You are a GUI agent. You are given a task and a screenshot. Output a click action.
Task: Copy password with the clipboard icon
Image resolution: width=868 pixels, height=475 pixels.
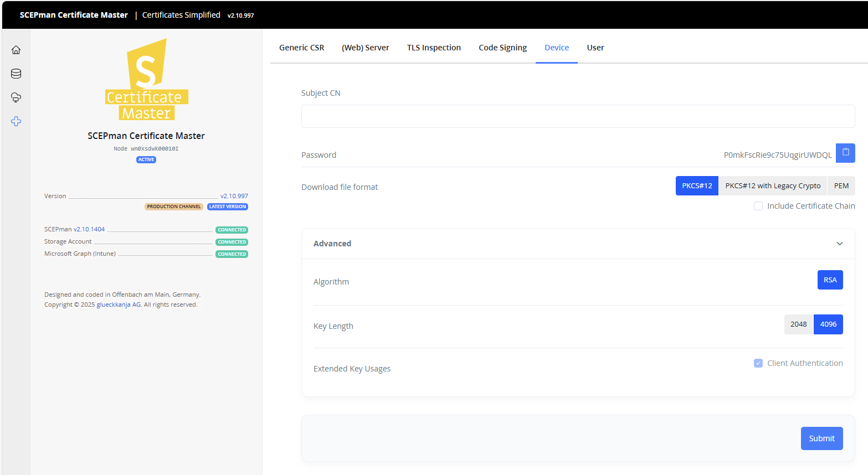pyautogui.click(x=845, y=153)
